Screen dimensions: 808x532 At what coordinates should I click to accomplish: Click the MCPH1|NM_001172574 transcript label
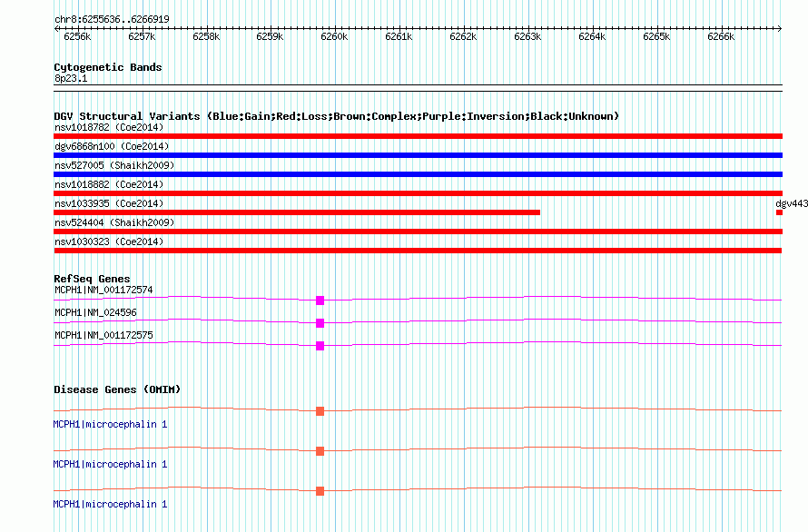pyautogui.click(x=103, y=291)
